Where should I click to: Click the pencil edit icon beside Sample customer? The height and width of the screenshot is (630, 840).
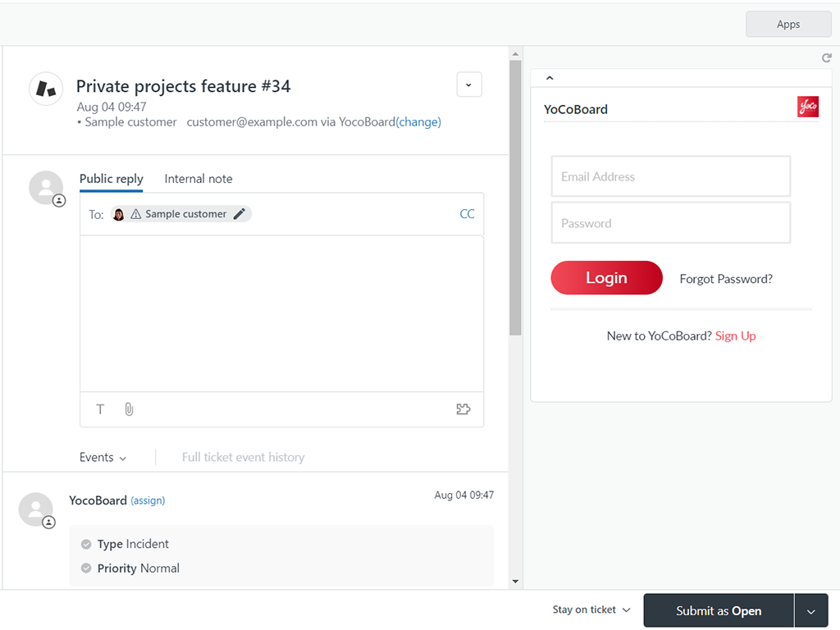(240, 214)
